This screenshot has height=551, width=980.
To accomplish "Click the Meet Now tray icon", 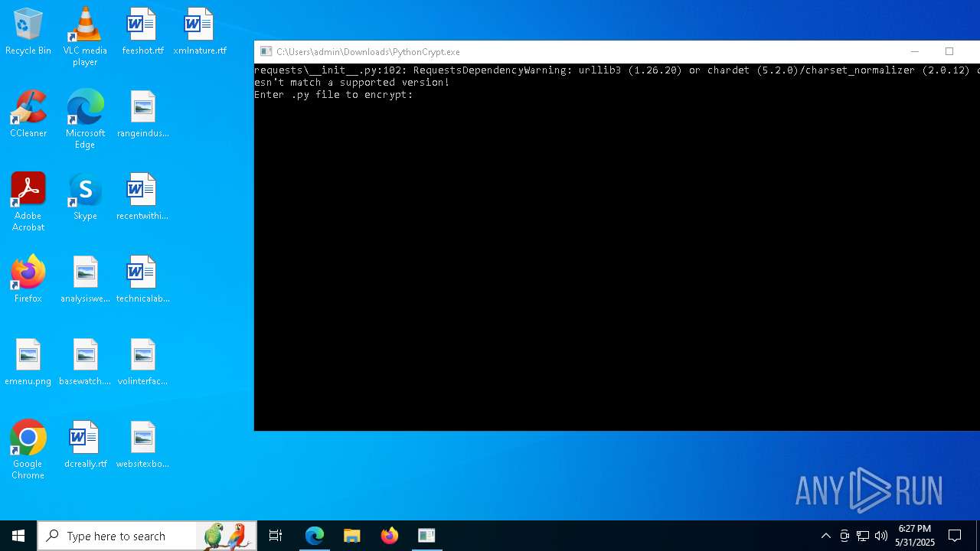I will coord(844,536).
